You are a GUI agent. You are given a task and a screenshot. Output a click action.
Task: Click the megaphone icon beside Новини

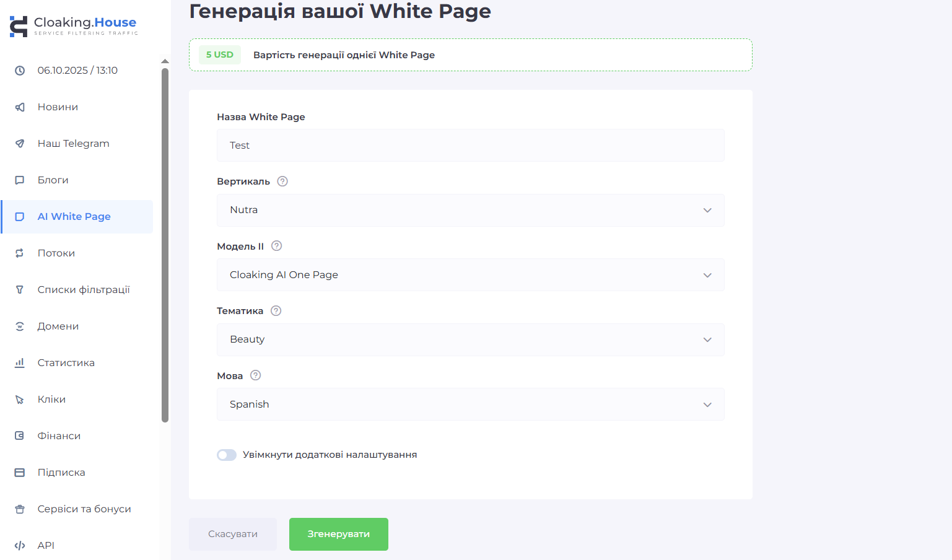coord(20,107)
